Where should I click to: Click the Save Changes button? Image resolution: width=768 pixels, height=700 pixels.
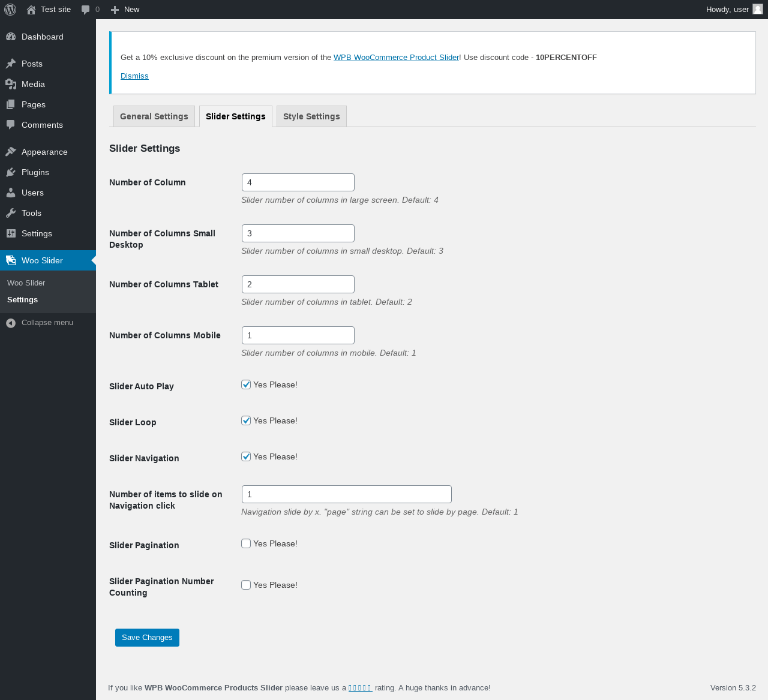[147, 638]
